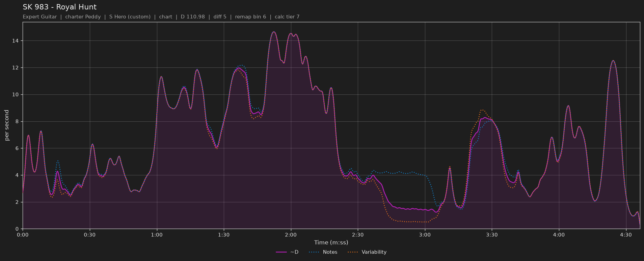Image resolution: width=644 pixels, height=261 pixels.
Task: Click the purple ~D legend line swatch
Action: 281,252
